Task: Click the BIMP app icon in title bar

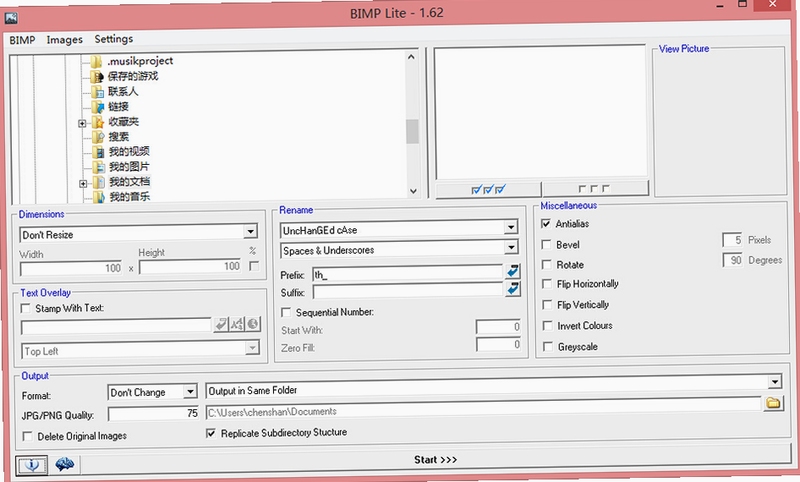Action: [11, 18]
